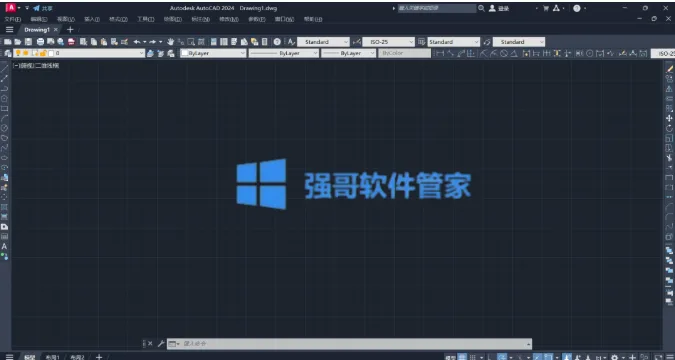Image resolution: width=675 pixels, height=360 pixels.
Task: Open the ISO-25 dimension style dropdown
Action: [389, 42]
